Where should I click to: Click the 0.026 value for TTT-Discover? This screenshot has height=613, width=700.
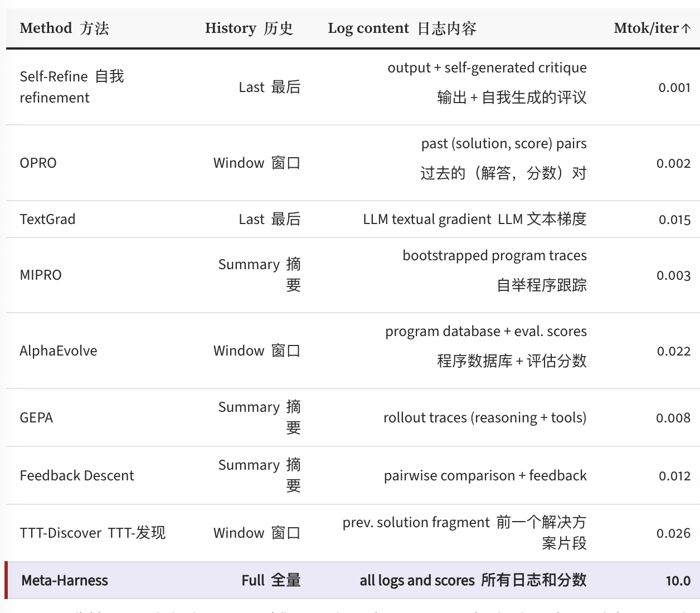673,533
